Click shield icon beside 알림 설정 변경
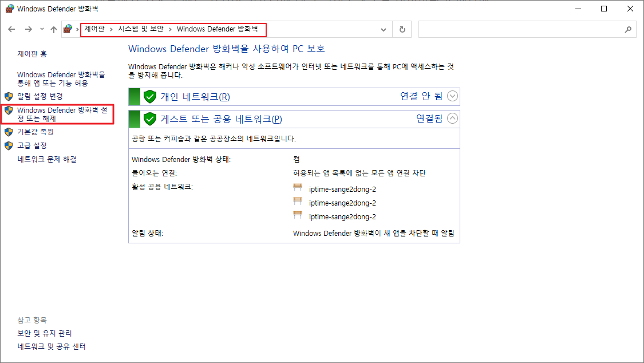The height and width of the screenshot is (363, 644). [x=9, y=97]
